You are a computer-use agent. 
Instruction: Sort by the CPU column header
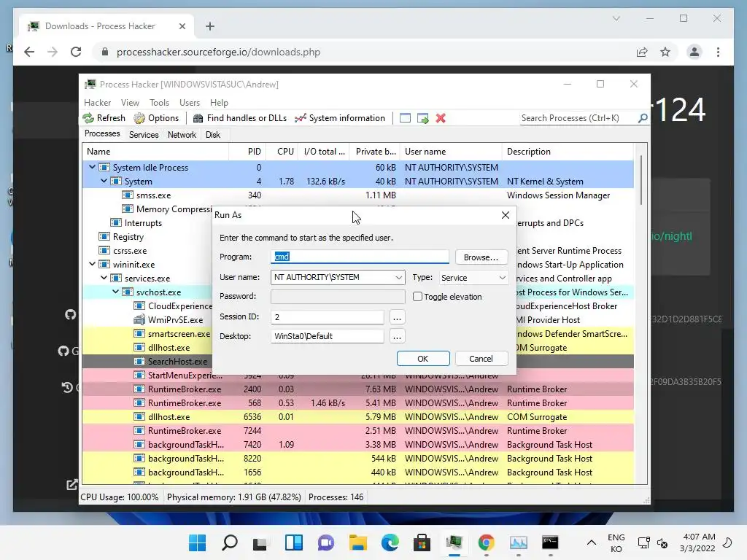click(x=284, y=152)
